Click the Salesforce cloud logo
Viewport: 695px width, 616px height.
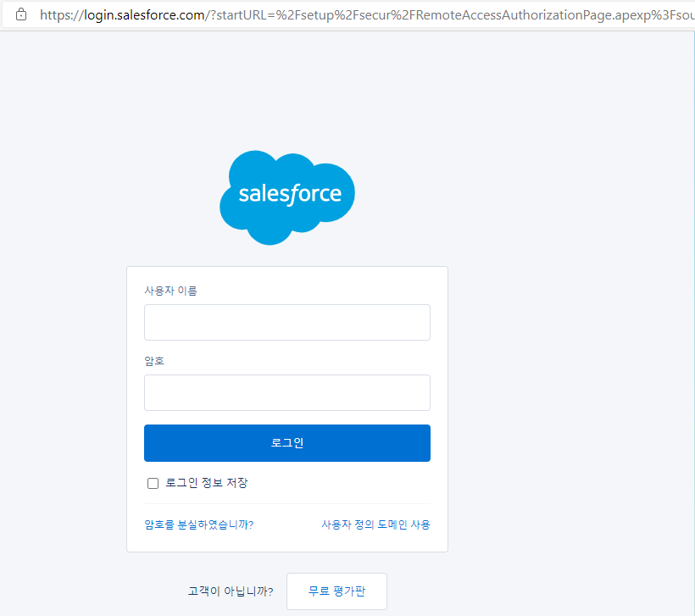[x=287, y=197]
